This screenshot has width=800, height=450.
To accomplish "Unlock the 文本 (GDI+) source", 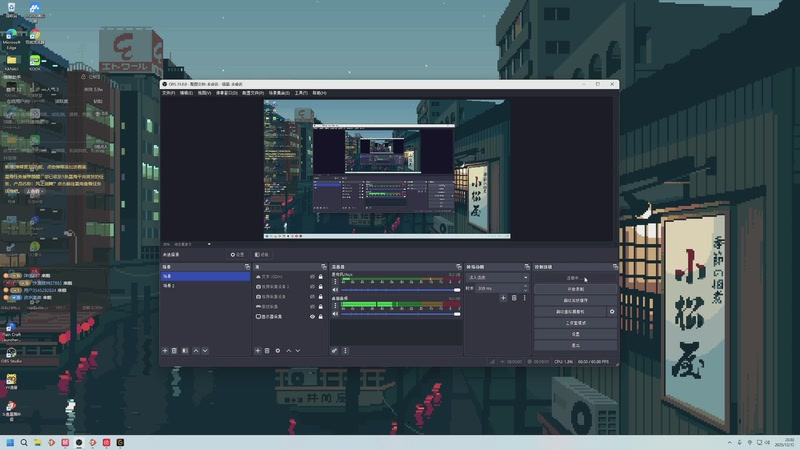I will pyautogui.click(x=320, y=277).
